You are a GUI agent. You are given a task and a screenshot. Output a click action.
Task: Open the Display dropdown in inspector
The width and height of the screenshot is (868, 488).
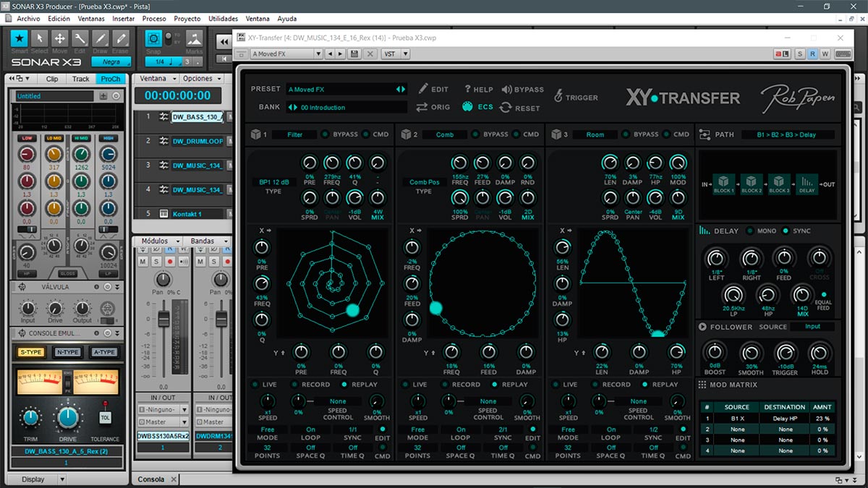click(38, 479)
